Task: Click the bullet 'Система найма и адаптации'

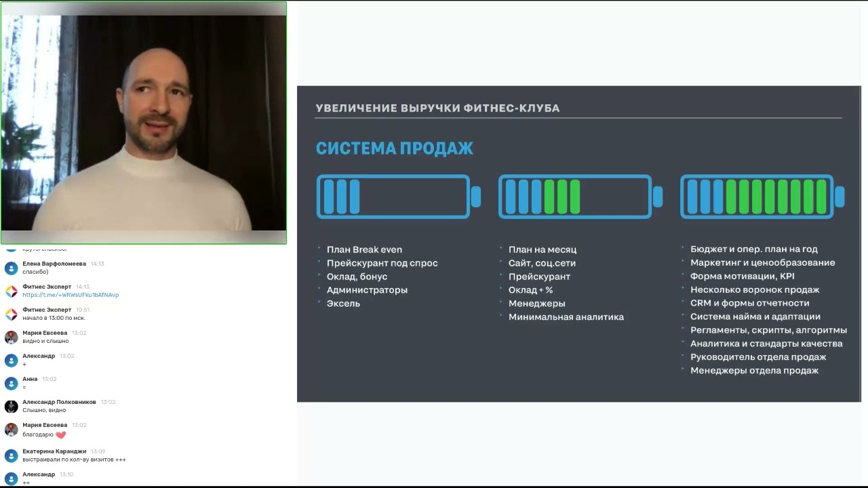Action: [x=755, y=317]
